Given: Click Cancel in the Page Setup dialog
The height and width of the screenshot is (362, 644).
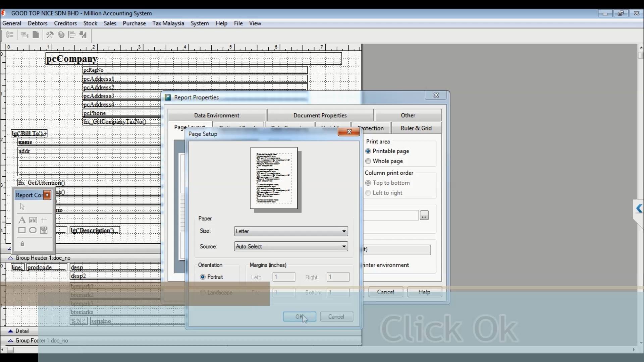Looking at the screenshot, I should tap(336, 317).
